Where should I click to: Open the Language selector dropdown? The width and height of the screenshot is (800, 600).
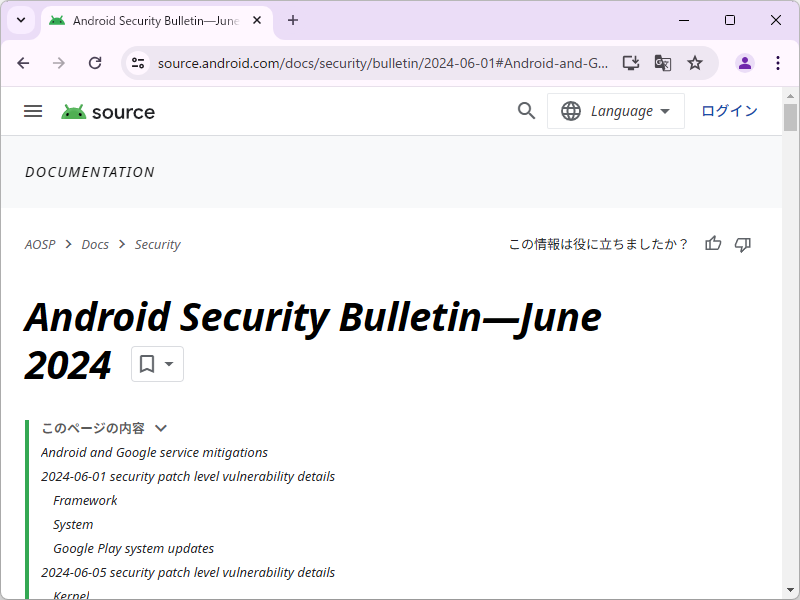(615, 111)
